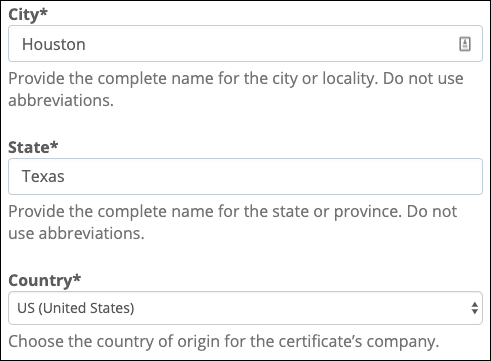Image resolution: width=491 pixels, height=361 pixels.
Task: Click the word 'abbreviations.' under the City field
Action: coord(61,100)
